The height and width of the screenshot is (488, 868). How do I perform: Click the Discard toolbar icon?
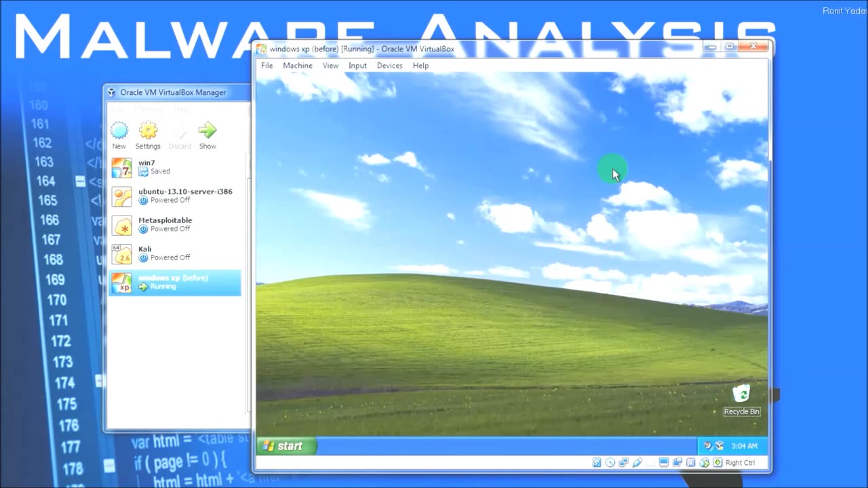click(x=180, y=130)
